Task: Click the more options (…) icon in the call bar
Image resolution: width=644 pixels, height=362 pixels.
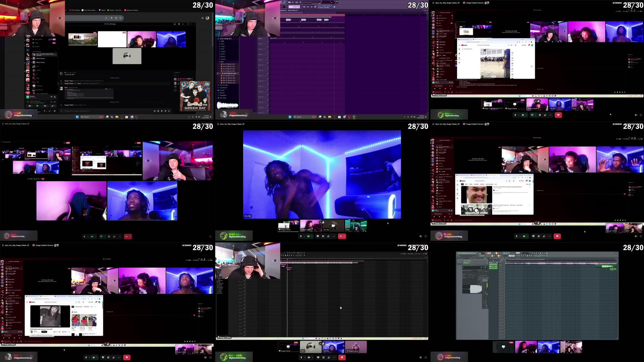Action: (x=334, y=236)
